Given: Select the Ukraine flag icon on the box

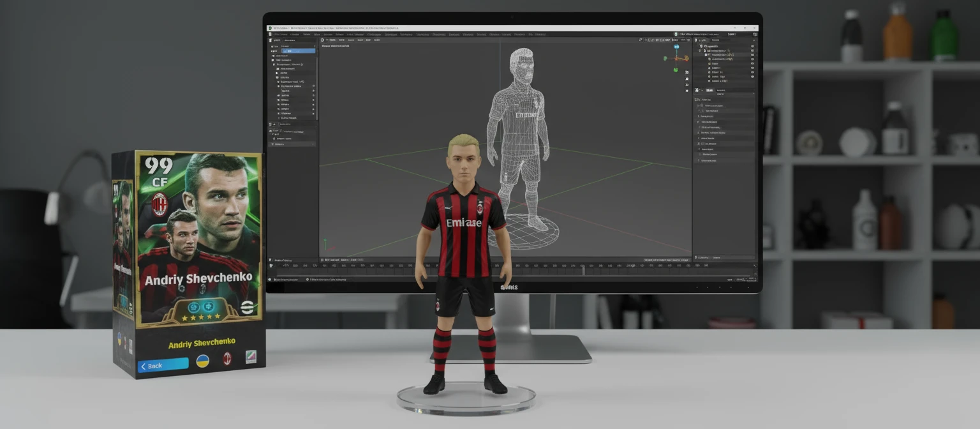Looking at the screenshot, I should coord(203,361).
